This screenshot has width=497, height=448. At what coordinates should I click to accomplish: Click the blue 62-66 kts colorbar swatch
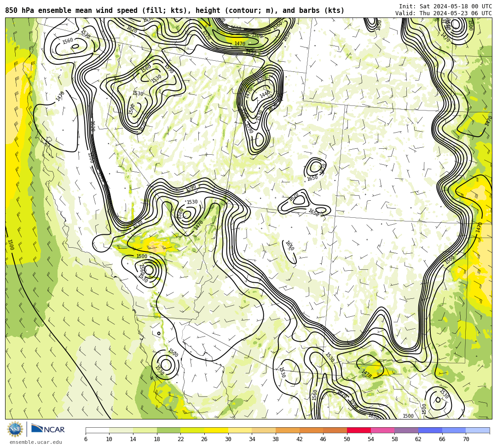(430, 430)
